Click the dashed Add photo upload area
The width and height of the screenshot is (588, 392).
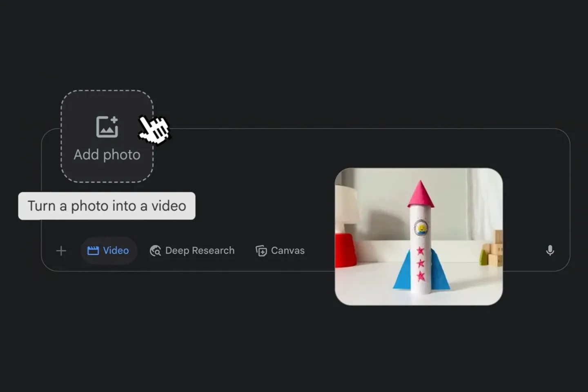pos(107,136)
